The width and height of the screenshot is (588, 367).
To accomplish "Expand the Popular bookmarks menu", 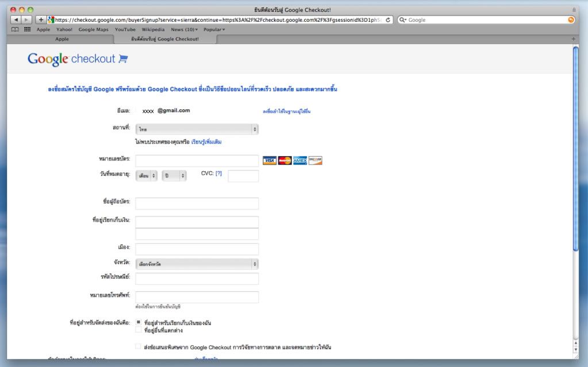I will 214,29.
